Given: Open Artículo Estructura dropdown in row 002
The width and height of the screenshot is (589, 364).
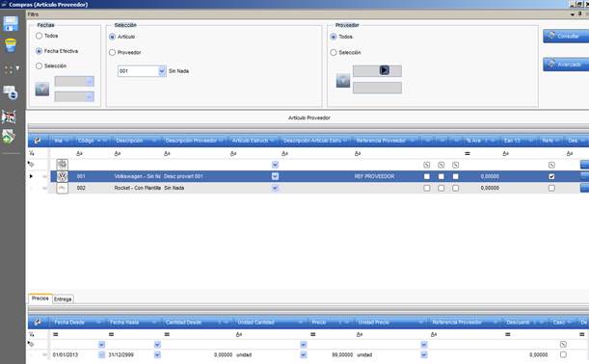Looking at the screenshot, I should click(x=275, y=188).
